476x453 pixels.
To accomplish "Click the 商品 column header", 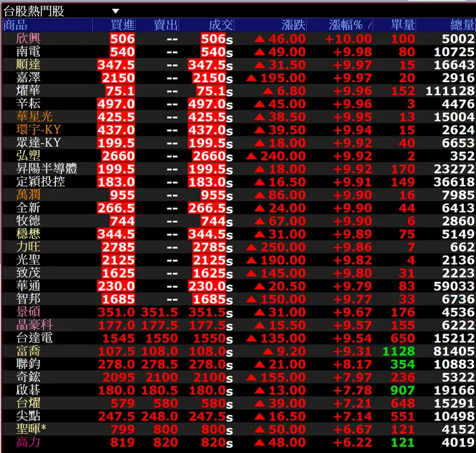I will click(x=15, y=25).
